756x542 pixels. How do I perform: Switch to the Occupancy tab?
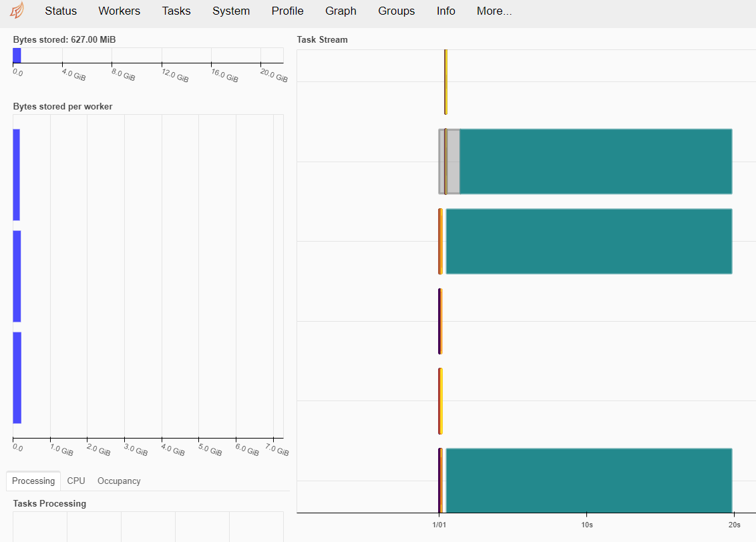click(119, 481)
